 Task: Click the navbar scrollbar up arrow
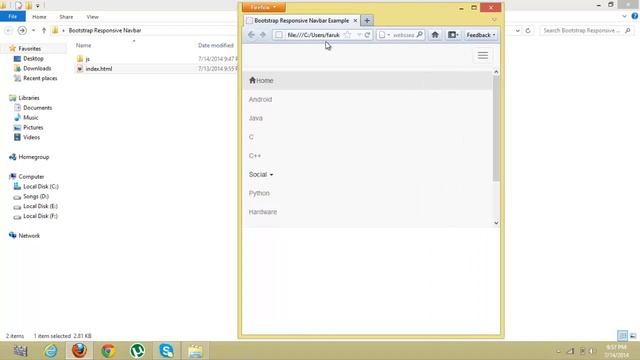(x=496, y=72)
